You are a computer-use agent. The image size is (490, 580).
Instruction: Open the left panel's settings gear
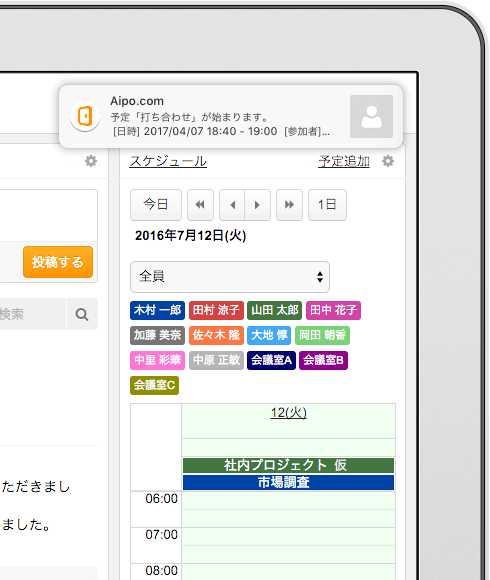tap(91, 161)
